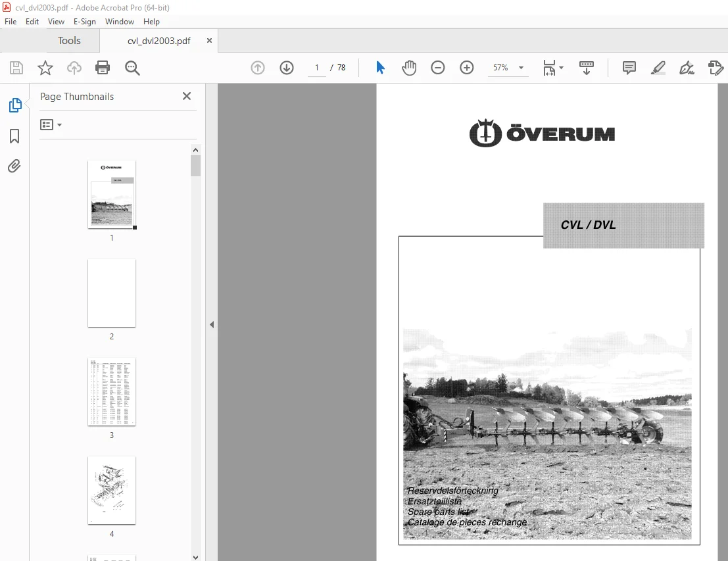This screenshot has height=561, width=728.
Task: Select blank page 2 thumbnail
Action: (112, 293)
